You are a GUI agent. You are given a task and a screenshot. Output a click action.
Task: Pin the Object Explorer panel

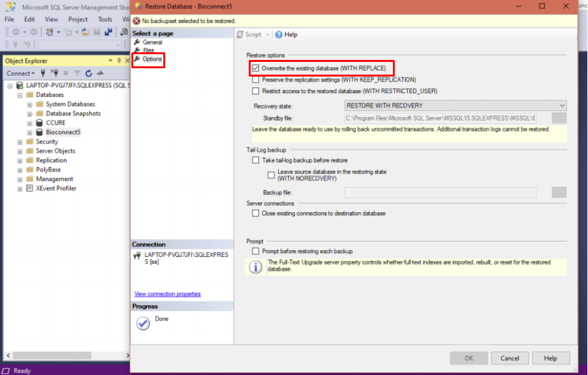[x=119, y=61]
